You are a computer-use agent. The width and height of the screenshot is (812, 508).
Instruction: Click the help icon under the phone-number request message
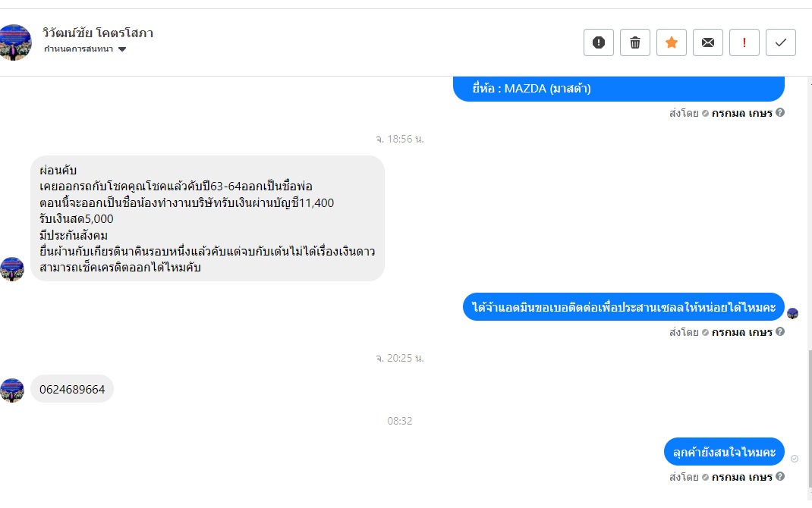pos(780,332)
